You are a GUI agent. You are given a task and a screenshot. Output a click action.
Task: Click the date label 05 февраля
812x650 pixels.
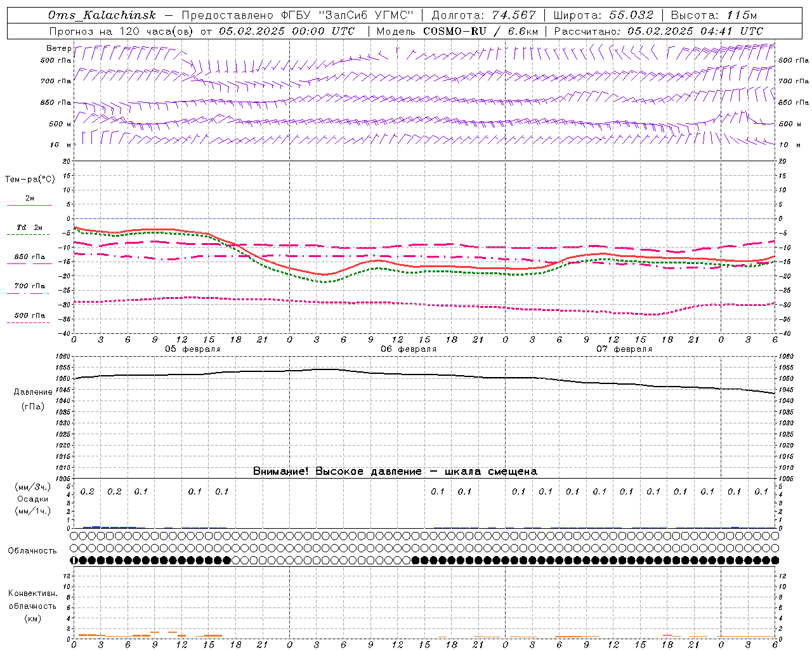(x=193, y=349)
